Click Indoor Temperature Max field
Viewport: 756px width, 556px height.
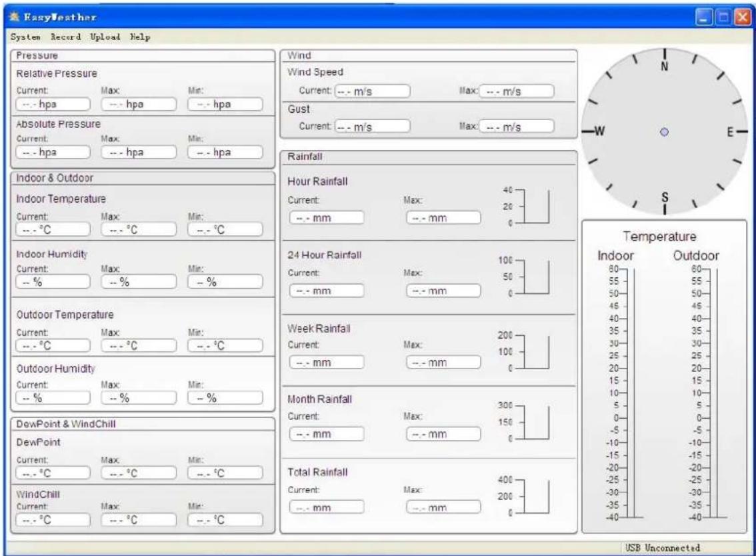pos(139,229)
